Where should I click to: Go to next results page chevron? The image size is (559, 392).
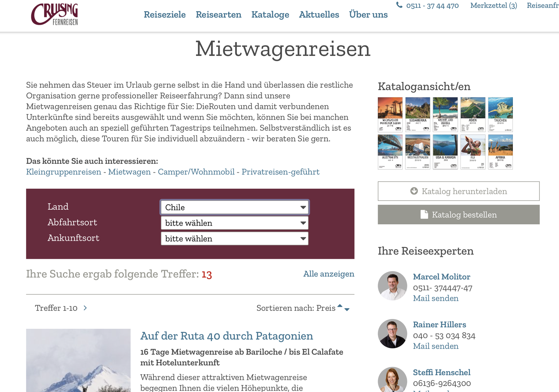pos(85,308)
